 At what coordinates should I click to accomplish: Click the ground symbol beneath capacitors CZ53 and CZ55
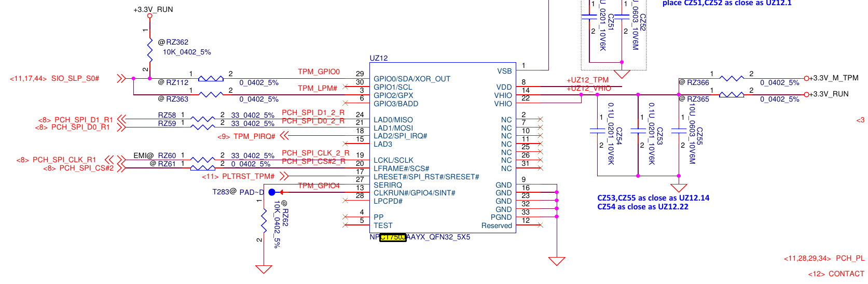(679, 188)
